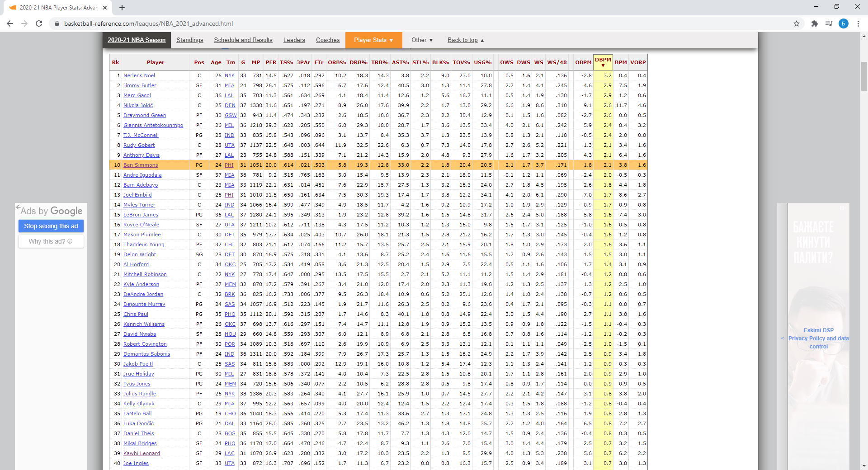Screen dimensions: 868x470
Task: Open Chrome three-dot menu
Action: click(858, 23)
